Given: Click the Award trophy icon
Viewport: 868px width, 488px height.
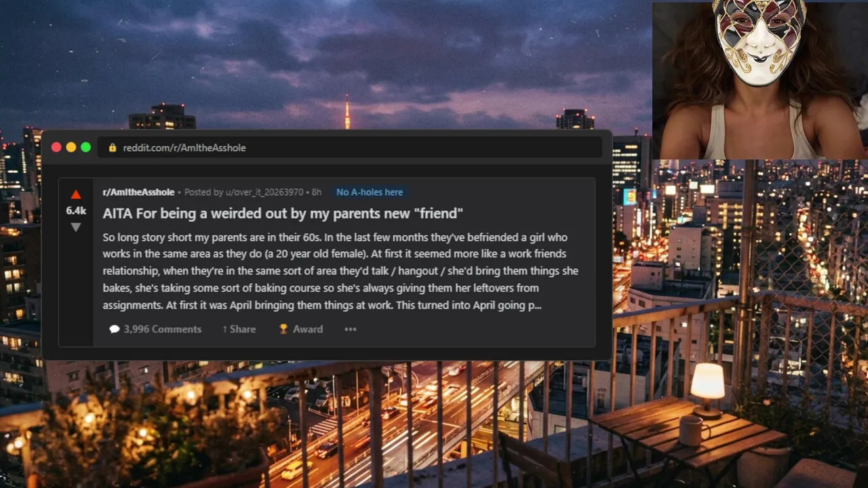Looking at the screenshot, I should point(283,329).
